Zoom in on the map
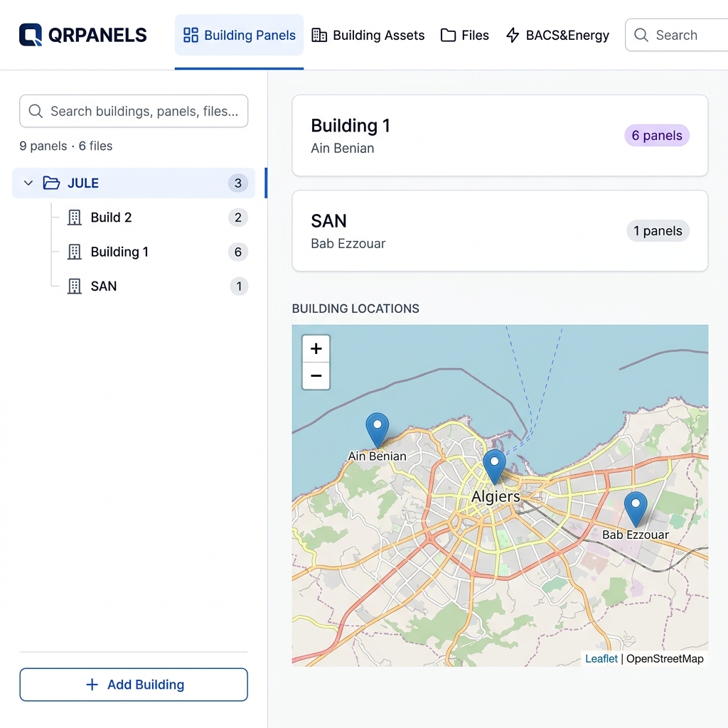The height and width of the screenshot is (728, 728). pyautogui.click(x=316, y=348)
